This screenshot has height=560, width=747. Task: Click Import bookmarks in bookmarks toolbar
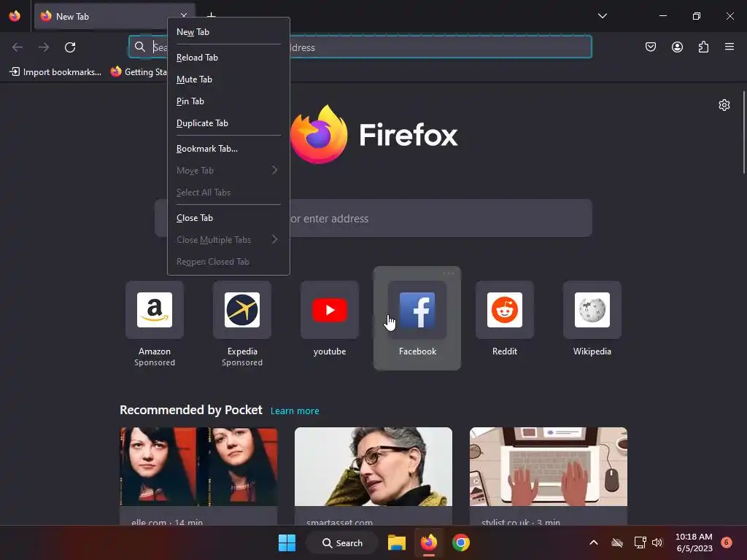click(x=55, y=72)
